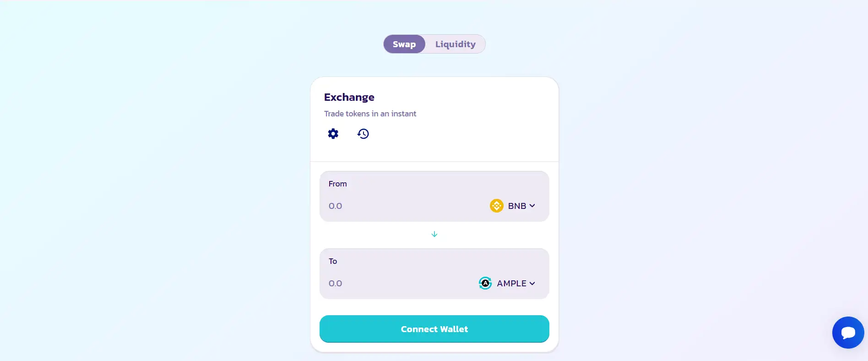Switch to the Swap tab
Screen dimensions: 868x361
pos(404,44)
